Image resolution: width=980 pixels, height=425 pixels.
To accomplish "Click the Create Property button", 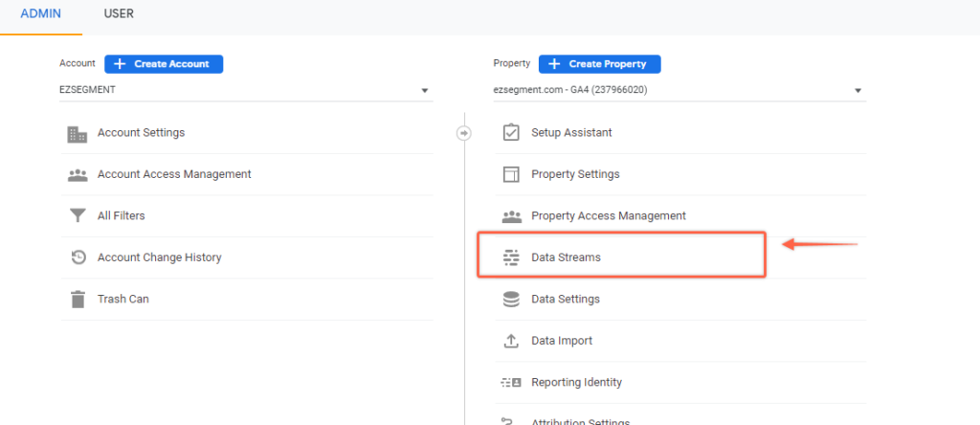I will pyautogui.click(x=599, y=64).
